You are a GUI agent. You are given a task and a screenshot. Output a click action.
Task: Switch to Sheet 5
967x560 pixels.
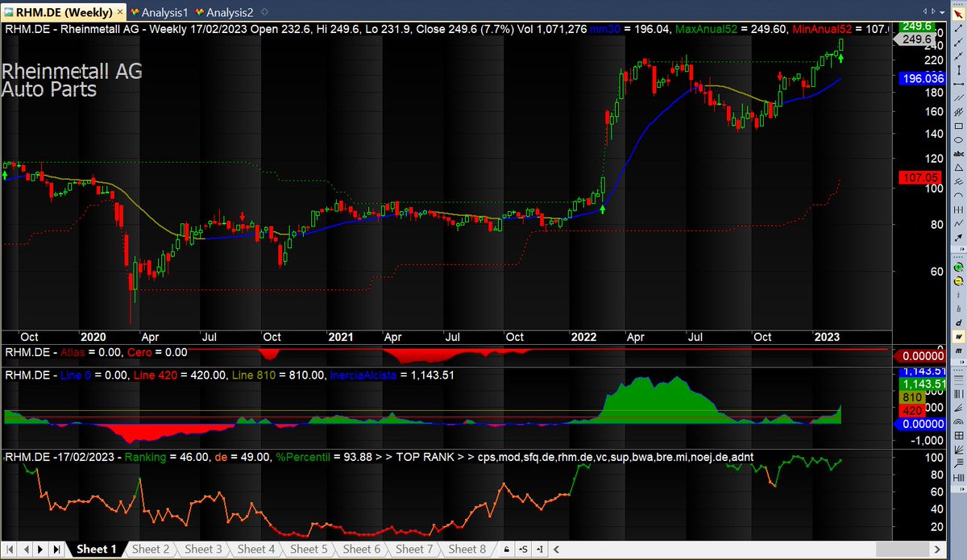[x=308, y=550]
